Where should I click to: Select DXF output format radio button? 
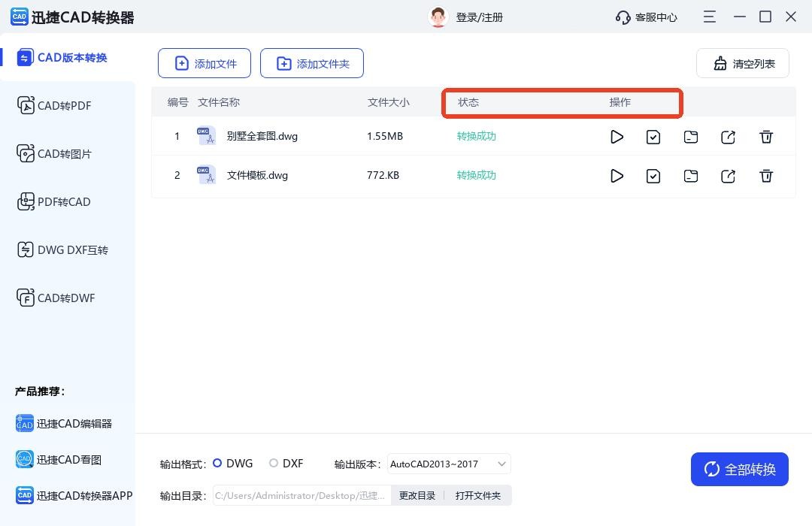tap(274, 464)
